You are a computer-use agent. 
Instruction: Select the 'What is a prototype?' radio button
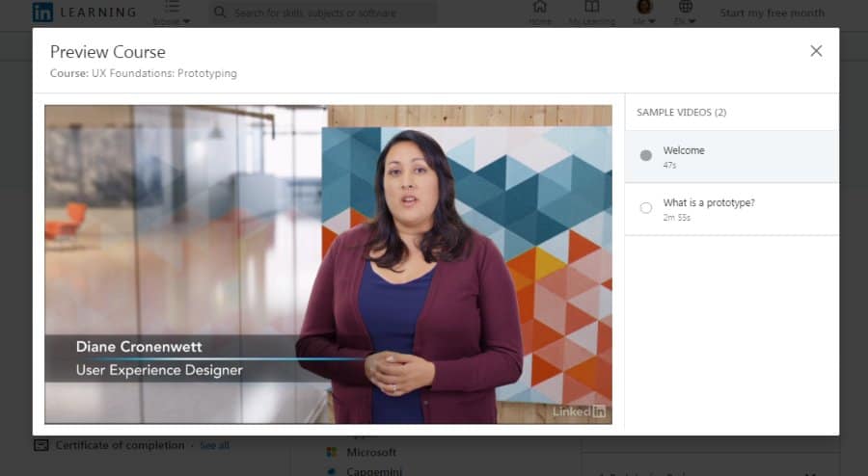tap(645, 208)
